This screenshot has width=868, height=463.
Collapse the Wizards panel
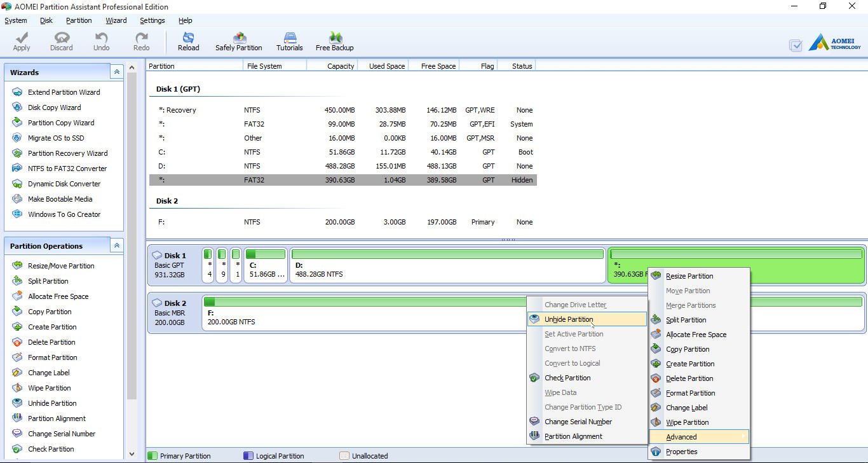click(x=117, y=73)
